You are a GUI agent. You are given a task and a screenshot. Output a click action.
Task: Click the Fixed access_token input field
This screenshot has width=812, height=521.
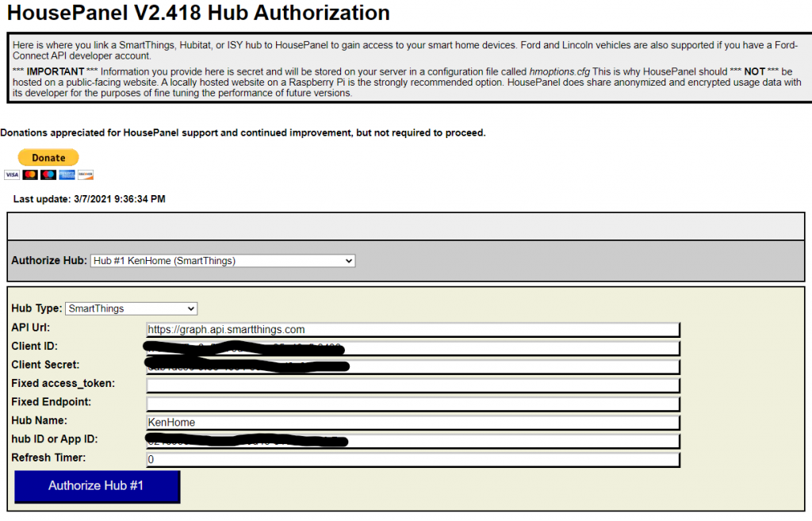(x=412, y=385)
